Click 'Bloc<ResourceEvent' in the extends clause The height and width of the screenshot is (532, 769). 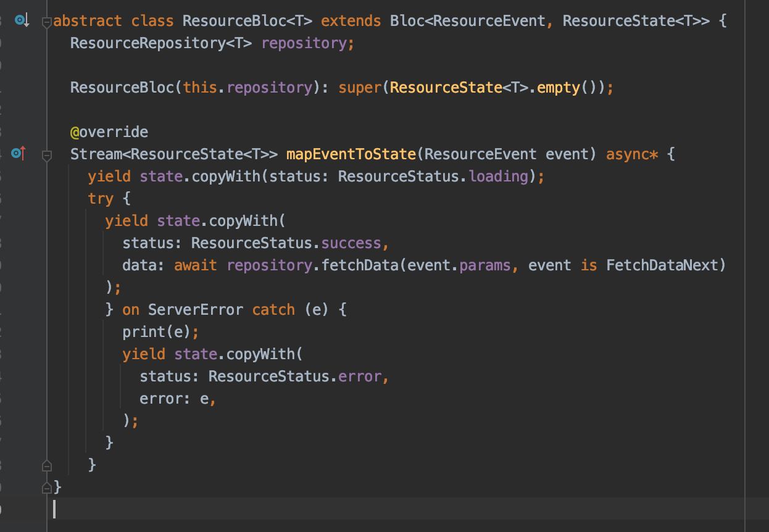coord(468,21)
